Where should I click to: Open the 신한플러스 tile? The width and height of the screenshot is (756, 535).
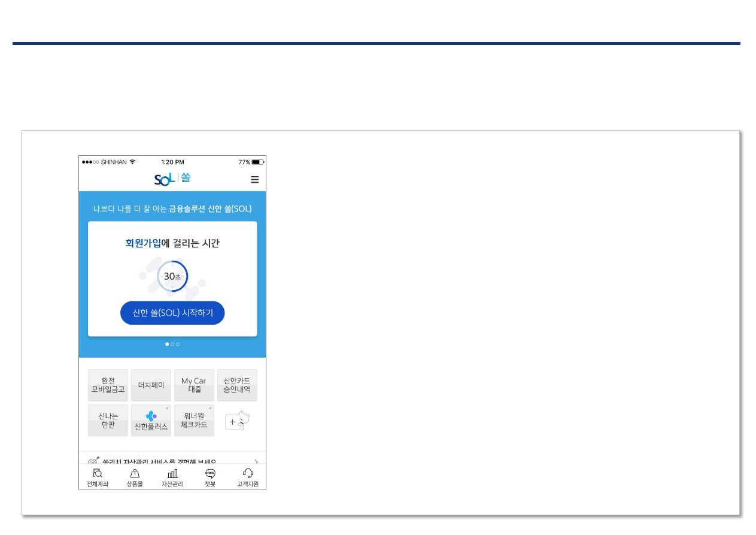pos(151,421)
